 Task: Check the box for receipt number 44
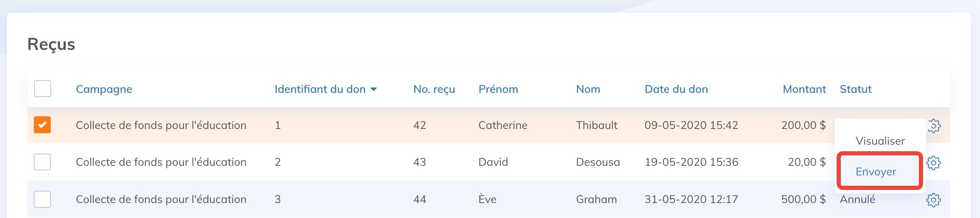42,199
